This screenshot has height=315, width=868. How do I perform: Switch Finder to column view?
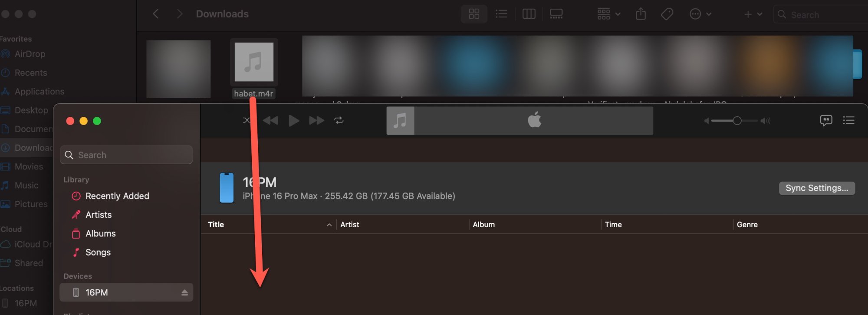(x=529, y=14)
